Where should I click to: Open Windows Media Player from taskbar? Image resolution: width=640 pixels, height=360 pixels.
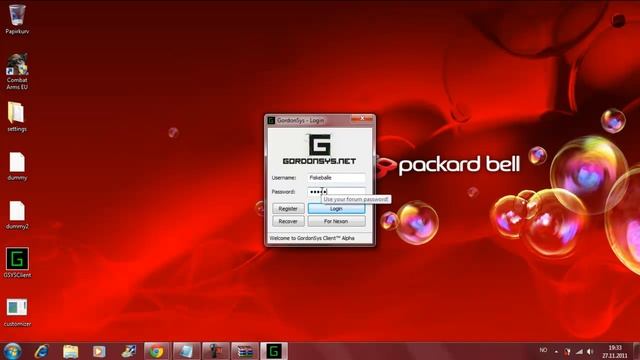pyautogui.click(x=99, y=351)
